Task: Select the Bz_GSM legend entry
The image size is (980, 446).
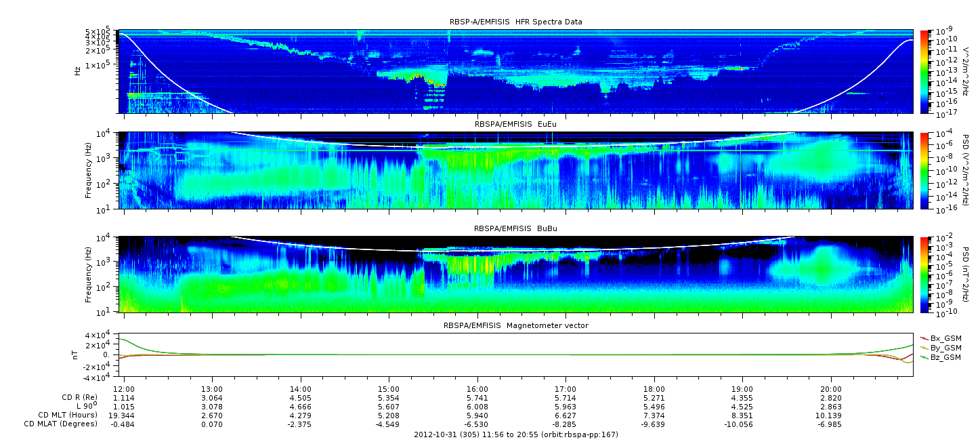Action: pyautogui.click(x=945, y=357)
